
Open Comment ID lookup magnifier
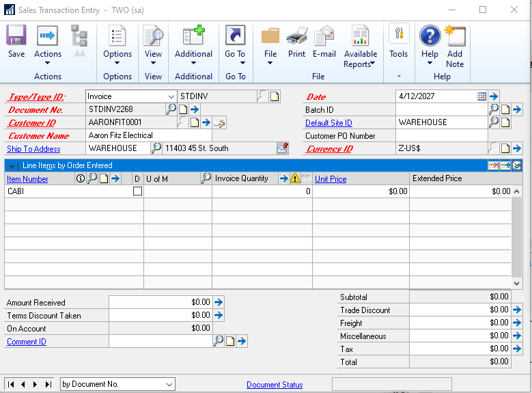219,340
